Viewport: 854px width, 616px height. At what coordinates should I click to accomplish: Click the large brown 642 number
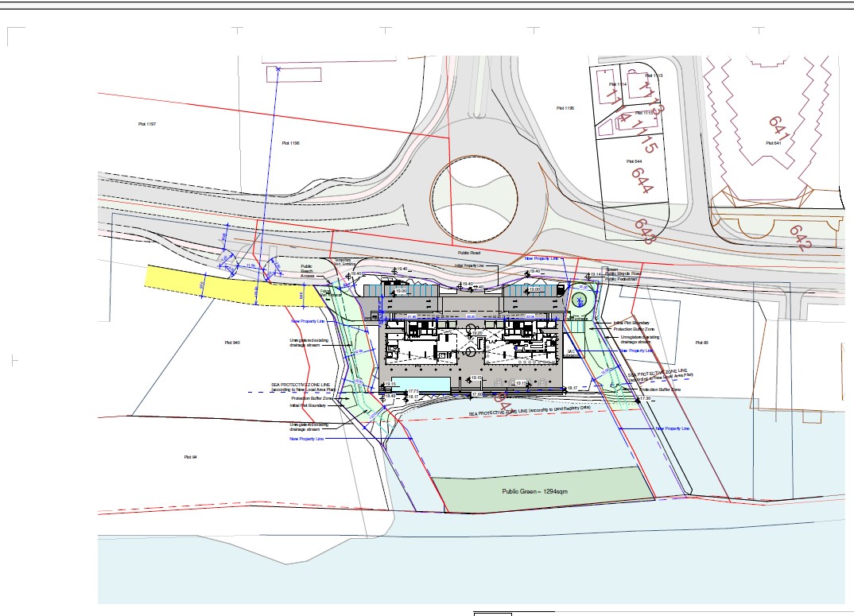pyautogui.click(x=800, y=237)
